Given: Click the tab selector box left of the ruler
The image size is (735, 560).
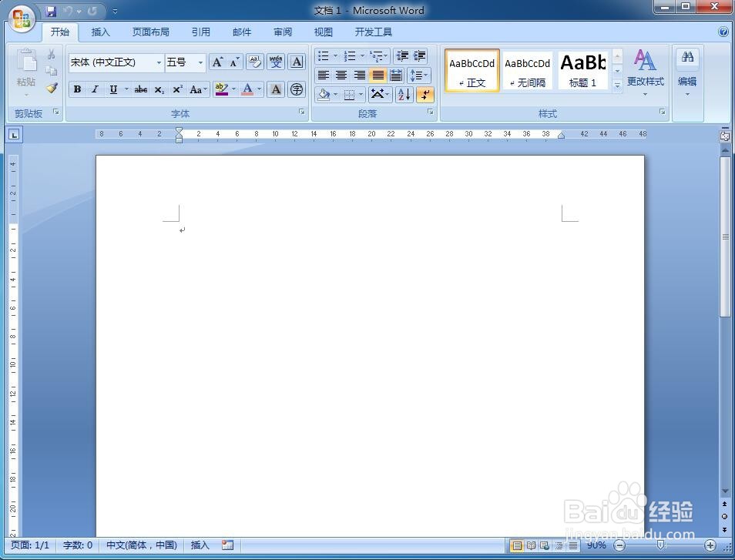Looking at the screenshot, I should point(14,135).
